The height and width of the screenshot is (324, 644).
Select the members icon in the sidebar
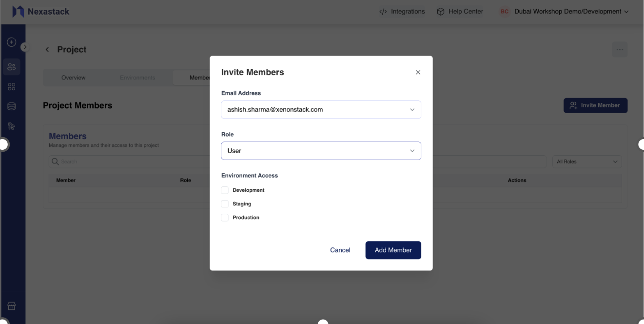click(x=11, y=66)
